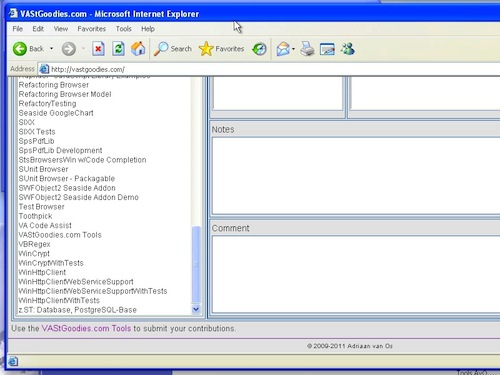Click the Print icon
500x375 pixels.
click(x=307, y=49)
